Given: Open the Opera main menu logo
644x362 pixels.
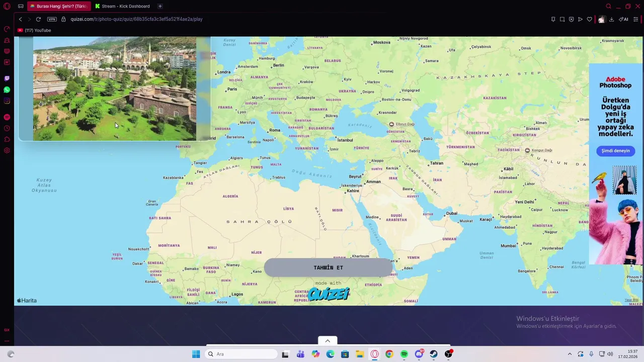Looking at the screenshot, I should (x=7, y=6).
